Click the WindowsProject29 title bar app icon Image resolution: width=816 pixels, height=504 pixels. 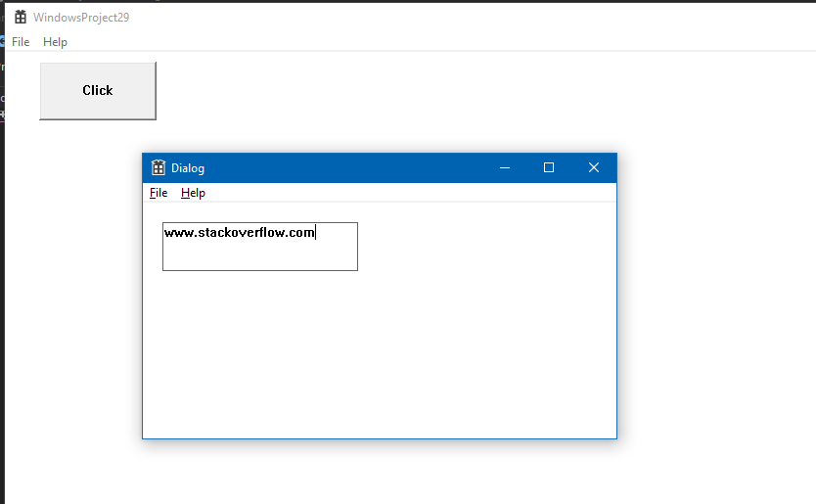pyautogui.click(x=21, y=18)
